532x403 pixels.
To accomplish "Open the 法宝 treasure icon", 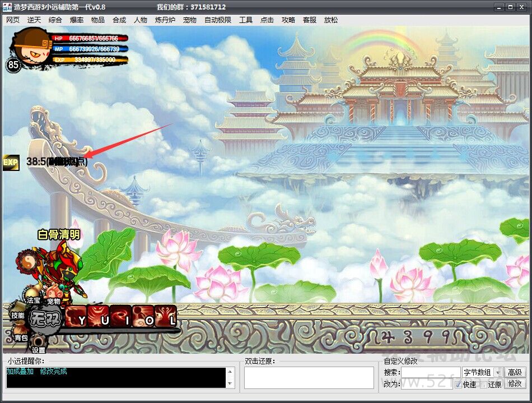I will pos(33,295).
